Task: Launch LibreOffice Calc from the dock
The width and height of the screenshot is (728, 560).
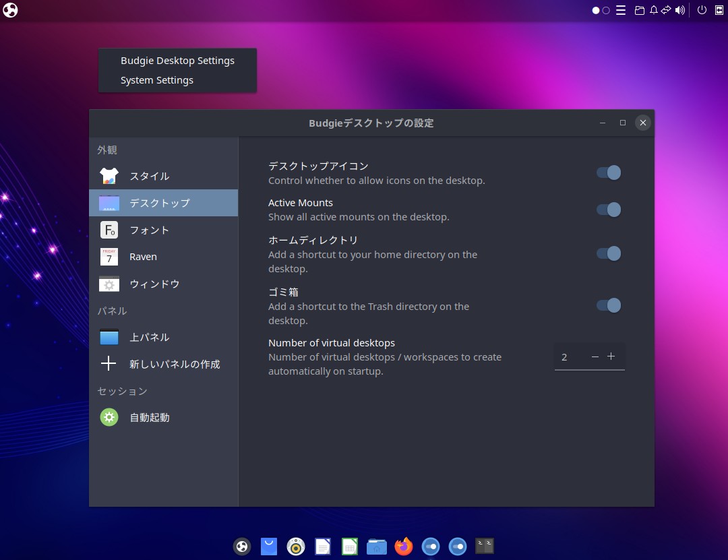Action: point(350,547)
